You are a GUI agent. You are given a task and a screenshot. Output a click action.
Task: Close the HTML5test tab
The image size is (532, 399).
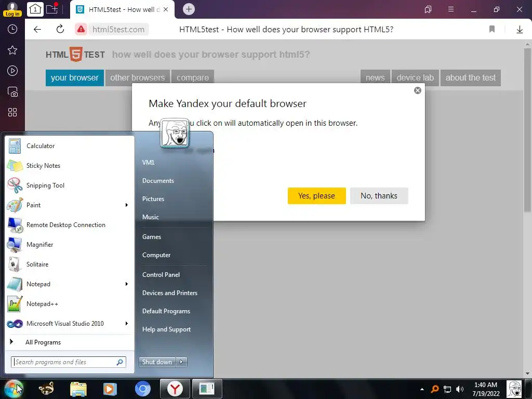tap(166, 9)
